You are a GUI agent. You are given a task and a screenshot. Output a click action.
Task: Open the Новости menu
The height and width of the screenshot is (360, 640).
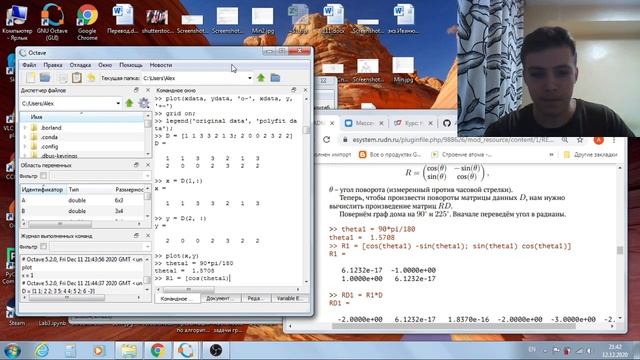[x=161, y=65]
